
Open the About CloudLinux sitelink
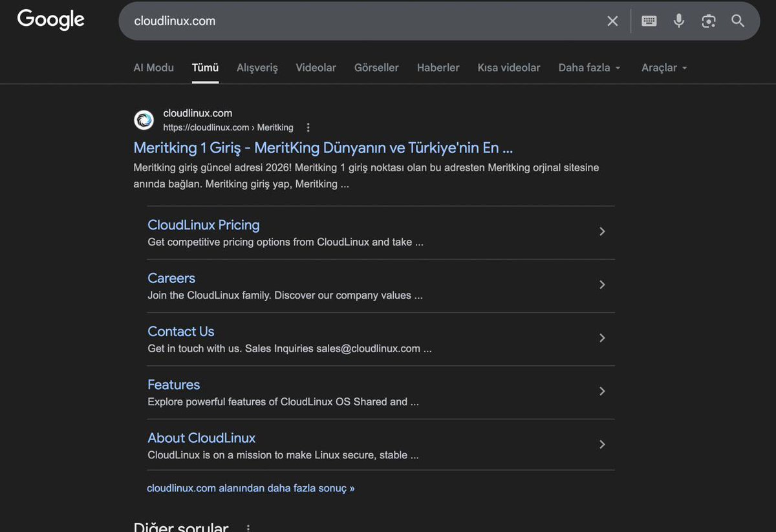[202, 438]
